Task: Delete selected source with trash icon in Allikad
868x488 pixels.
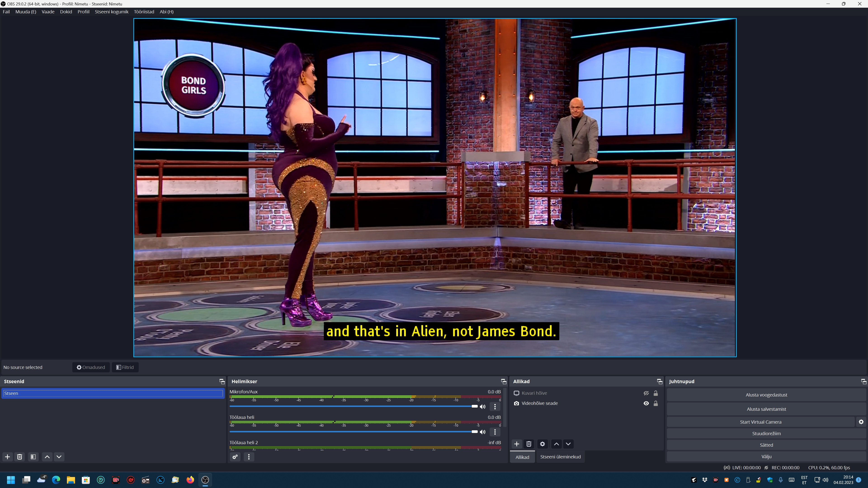Action: tap(529, 444)
